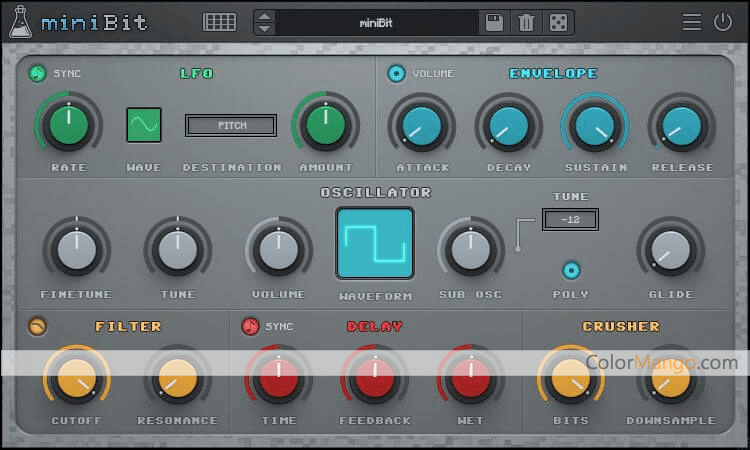Click the Sub Osc knob

(471, 250)
